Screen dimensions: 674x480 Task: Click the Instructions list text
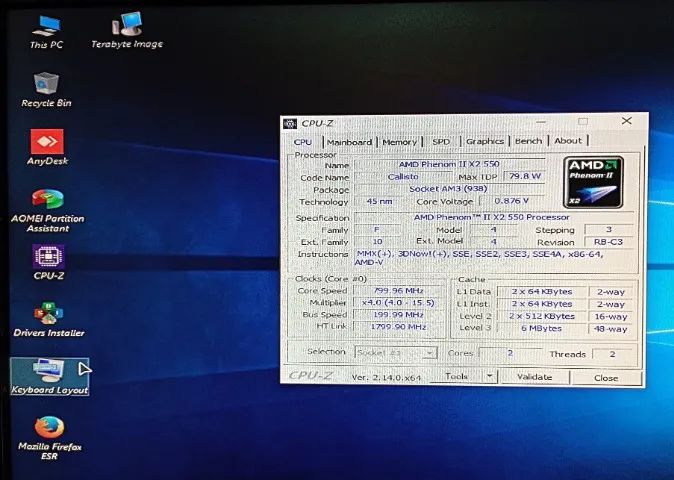tap(481, 258)
